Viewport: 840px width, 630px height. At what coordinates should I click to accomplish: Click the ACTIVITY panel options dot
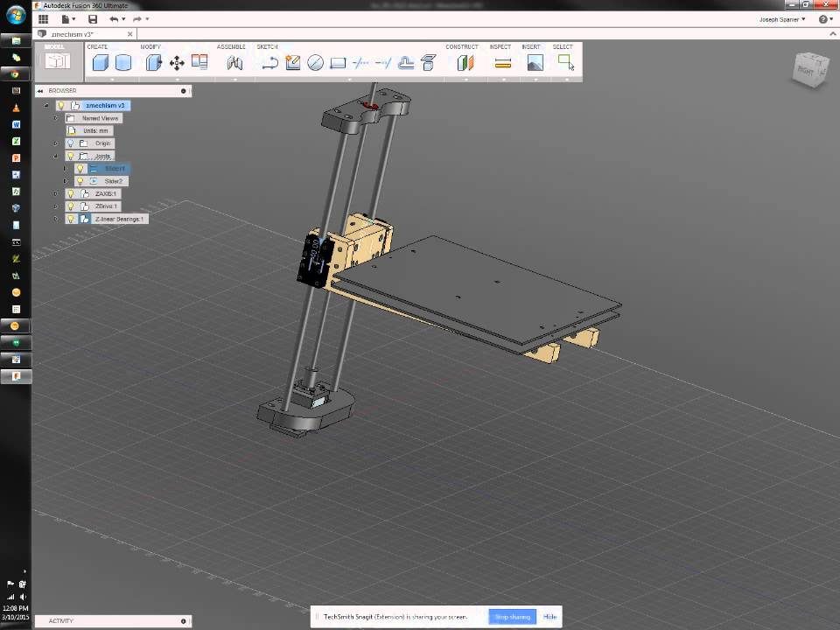click(x=183, y=621)
